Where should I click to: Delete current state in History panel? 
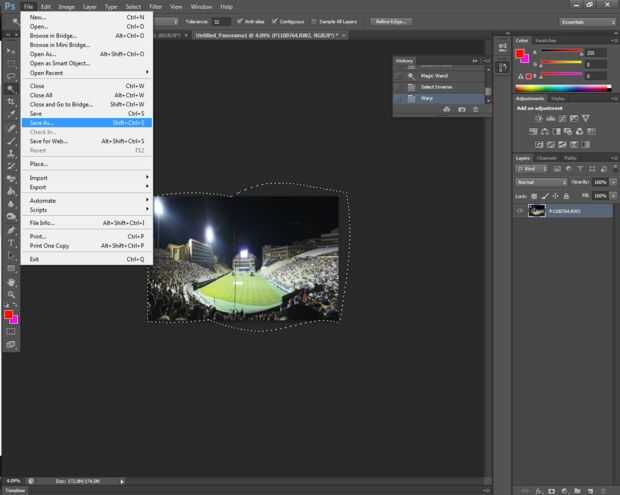[x=476, y=110]
